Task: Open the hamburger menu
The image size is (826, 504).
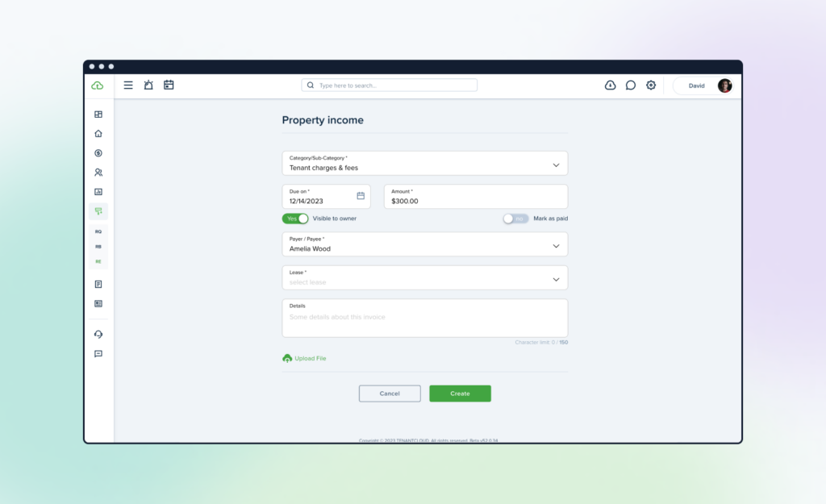Action: pos(128,85)
